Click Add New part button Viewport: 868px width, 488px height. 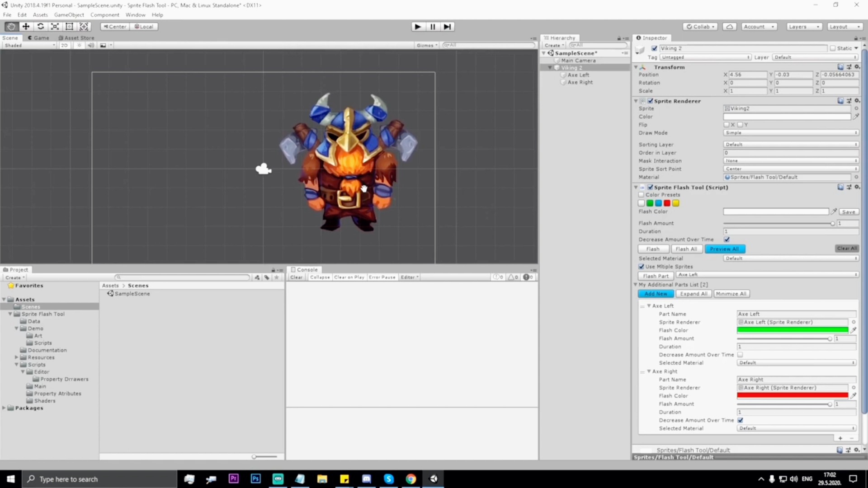656,294
